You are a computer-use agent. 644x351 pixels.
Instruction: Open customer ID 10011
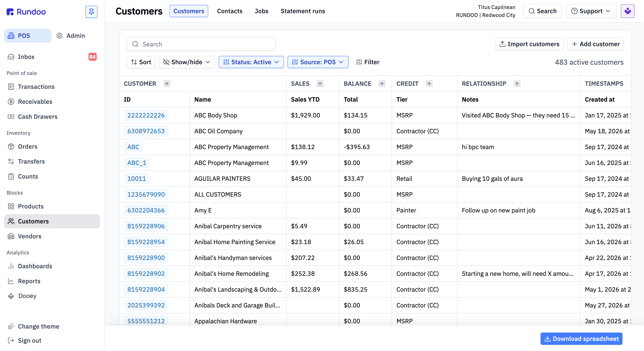point(136,179)
